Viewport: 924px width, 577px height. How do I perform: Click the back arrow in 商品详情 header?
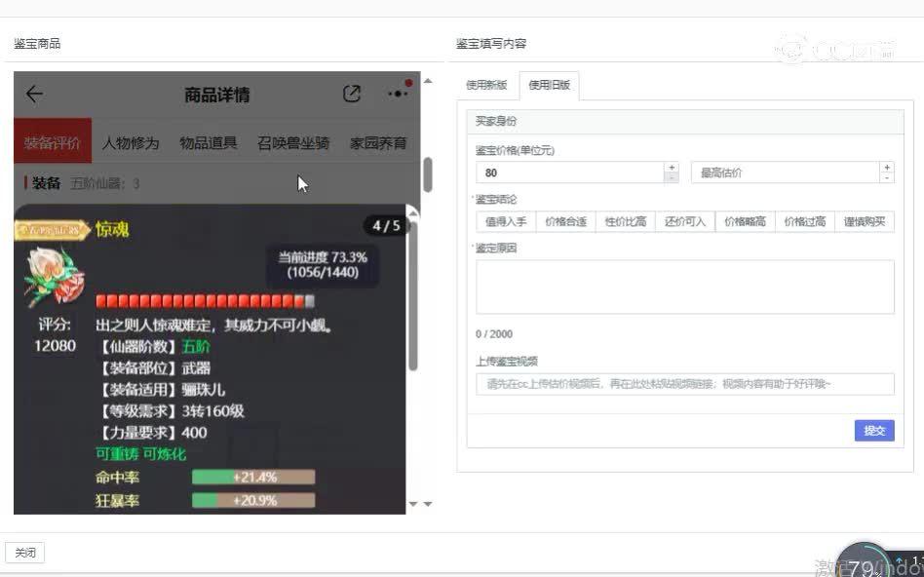click(34, 94)
